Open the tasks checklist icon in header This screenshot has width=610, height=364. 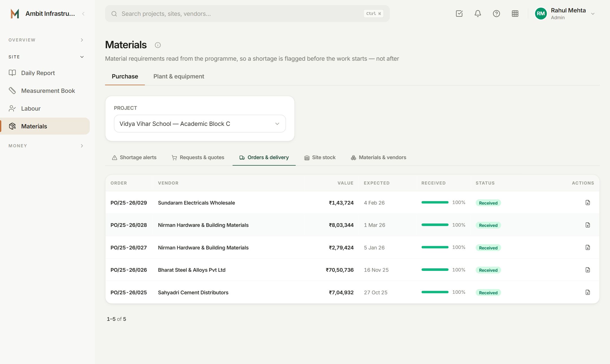[459, 14]
